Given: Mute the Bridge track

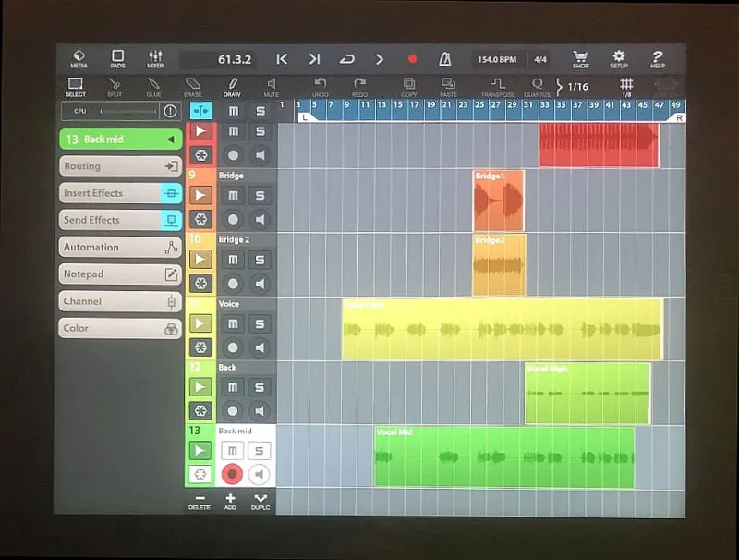Looking at the screenshot, I should coord(233,196).
